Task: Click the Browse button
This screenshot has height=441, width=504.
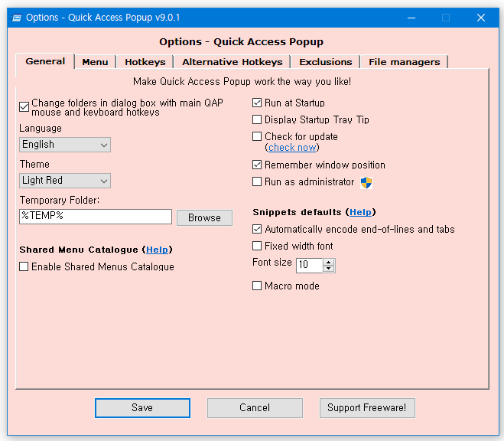Action: (x=204, y=217)
